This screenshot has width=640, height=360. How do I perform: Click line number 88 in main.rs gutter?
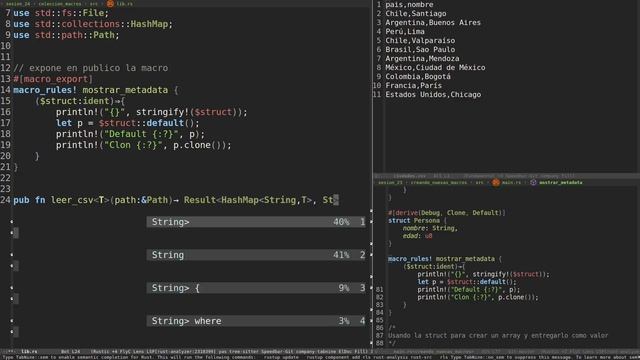380,343
